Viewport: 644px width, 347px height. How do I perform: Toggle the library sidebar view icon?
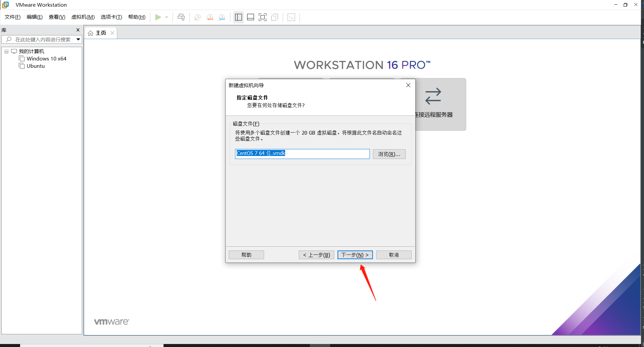tap(238, 17)
